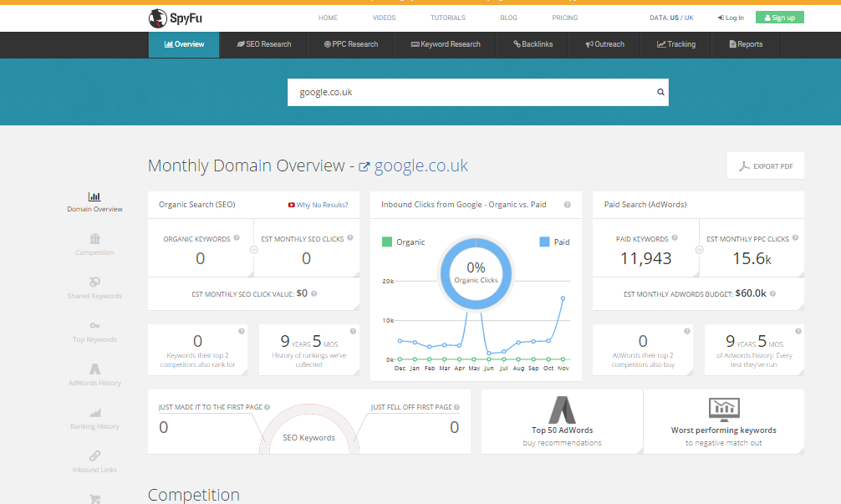Go to the HOME menu link
The width and height of the screenshot is (841, 504).
[x=329, y=18]
